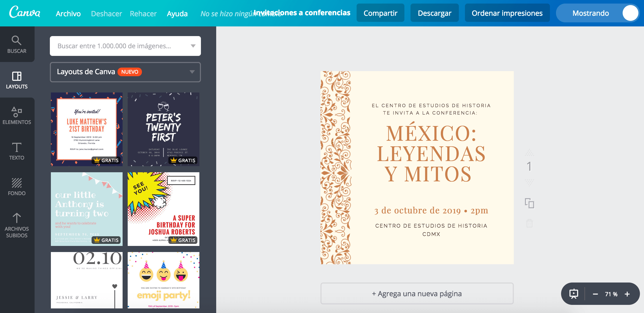This screenshot has width=644, height=313.
Task: Click Deshacer to undo
Action: [106, 13]
